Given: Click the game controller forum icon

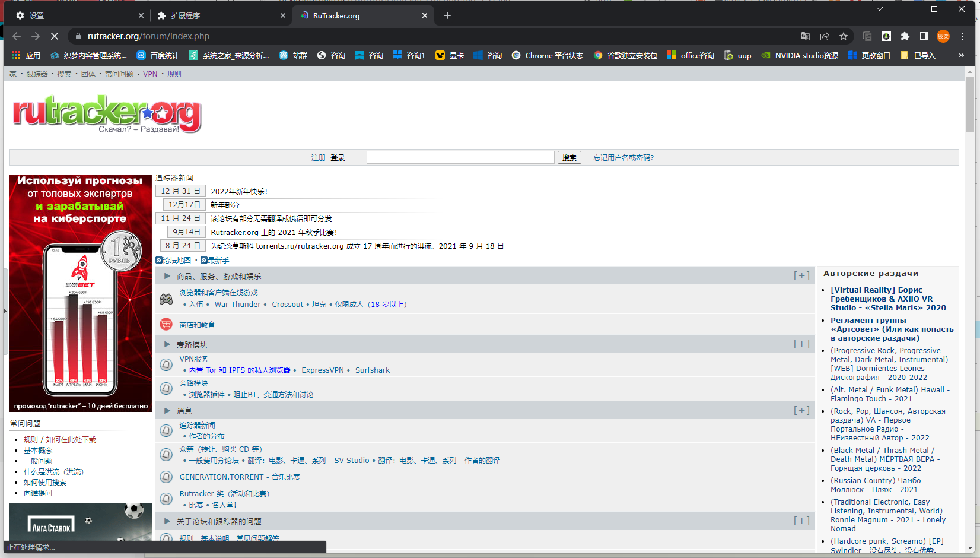Looking at the screenshot, I should [166, 299].
